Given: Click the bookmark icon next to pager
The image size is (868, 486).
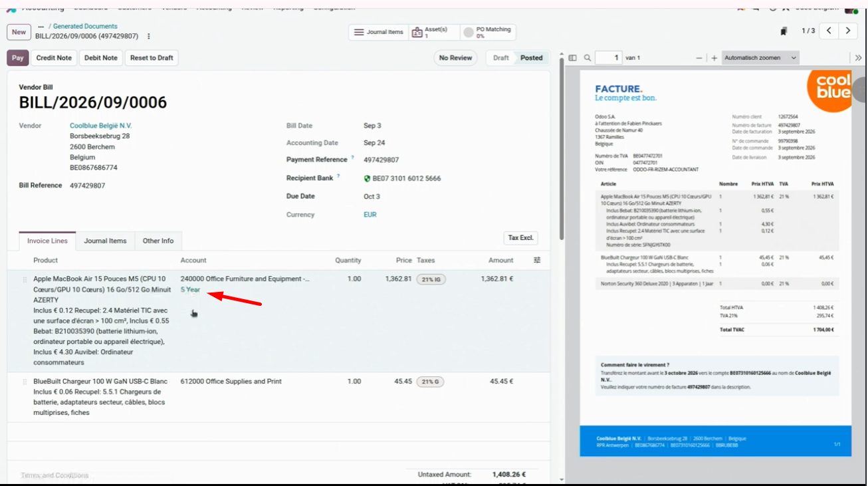Looking at the screenshot, I should click(784, 31).
